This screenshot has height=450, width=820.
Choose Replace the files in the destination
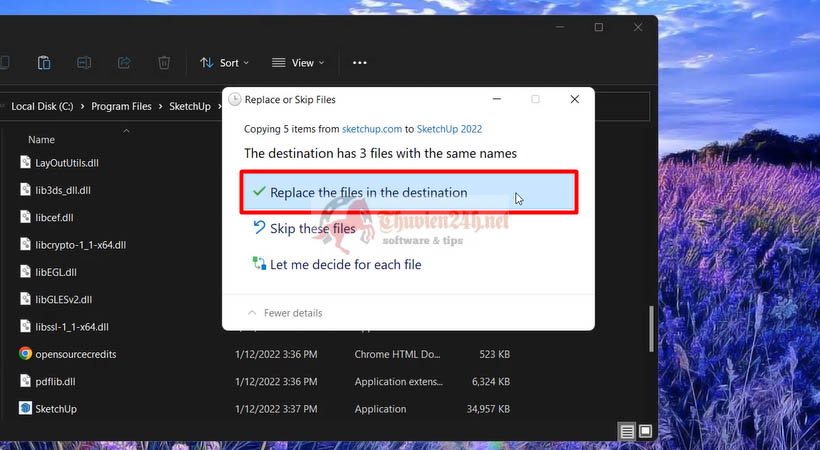(x=409, y=192)
